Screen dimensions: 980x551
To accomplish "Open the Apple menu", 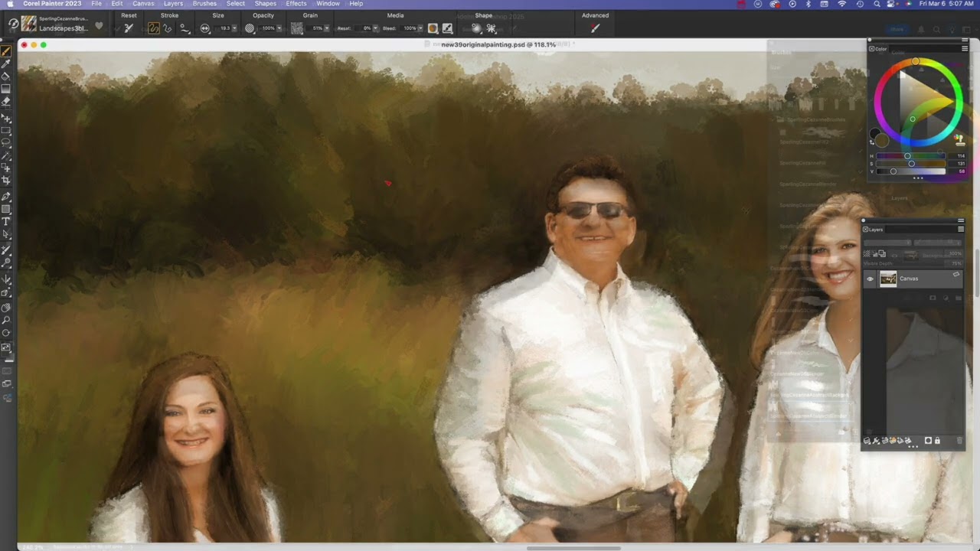I will (x=10, y=4).
